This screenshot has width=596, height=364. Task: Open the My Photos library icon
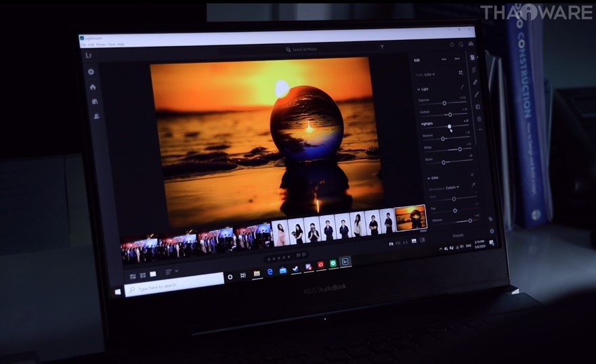tap(95, 101)
